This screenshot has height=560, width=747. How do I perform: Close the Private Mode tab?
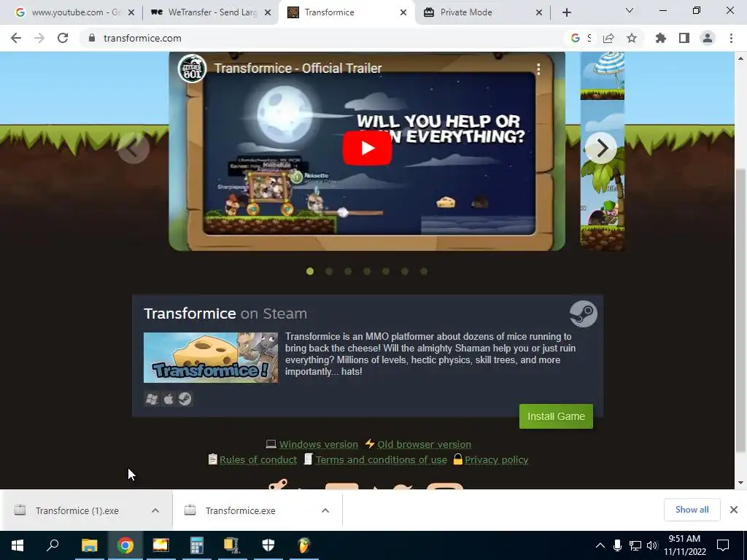(539, 12)
